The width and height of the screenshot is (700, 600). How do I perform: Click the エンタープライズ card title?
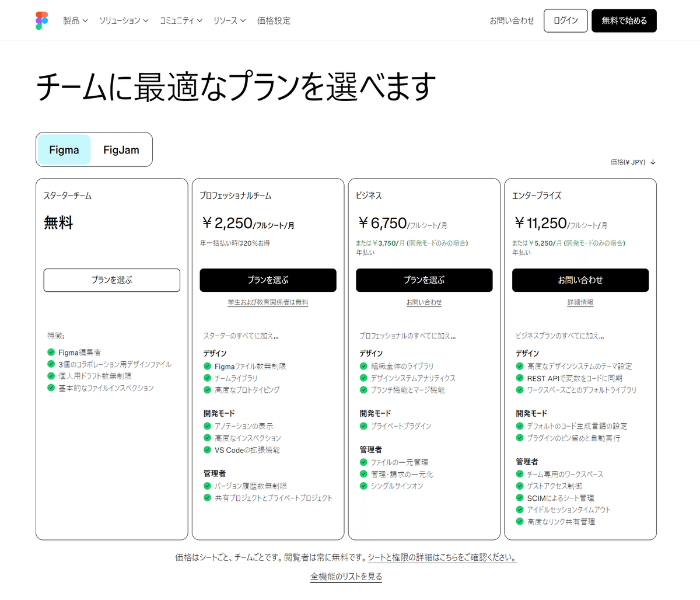(537, 196)
